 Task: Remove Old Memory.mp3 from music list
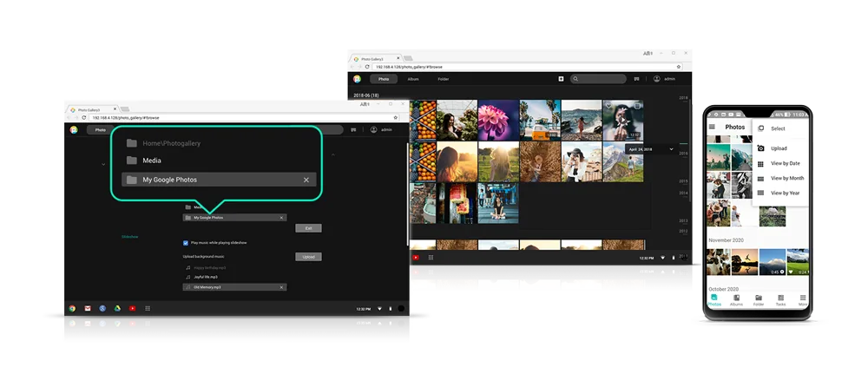point(281,287)
